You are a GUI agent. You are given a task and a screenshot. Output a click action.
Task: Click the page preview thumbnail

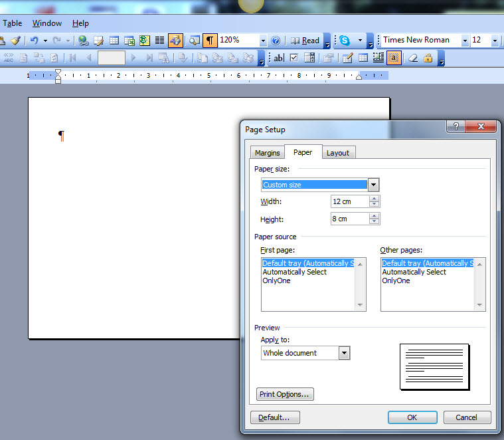(x=434, y=367)
